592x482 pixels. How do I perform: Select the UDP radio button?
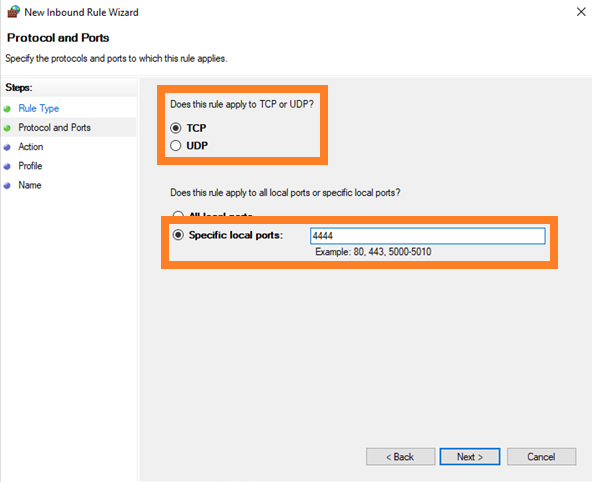pyautogui.click(x=176, y=145)
